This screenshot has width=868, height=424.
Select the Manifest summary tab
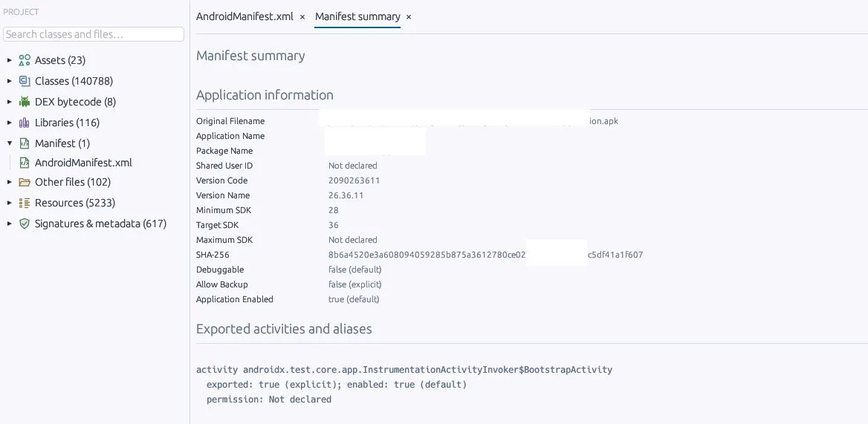tap(357, 16)
